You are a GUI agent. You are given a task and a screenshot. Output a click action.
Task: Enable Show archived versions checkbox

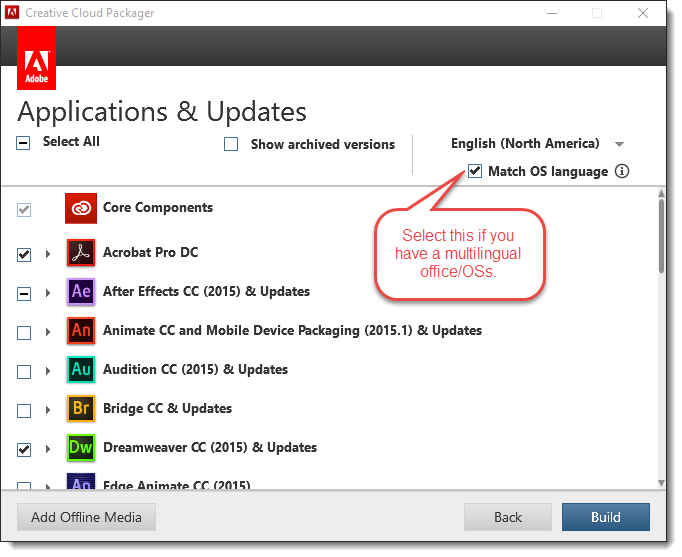click(x=231, y=144)
